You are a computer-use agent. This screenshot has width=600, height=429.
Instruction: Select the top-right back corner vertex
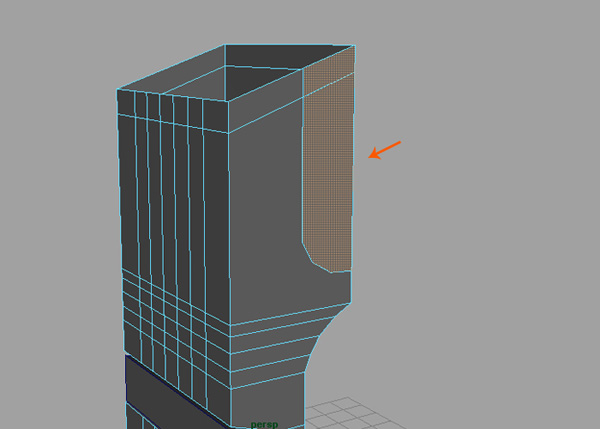354,45
